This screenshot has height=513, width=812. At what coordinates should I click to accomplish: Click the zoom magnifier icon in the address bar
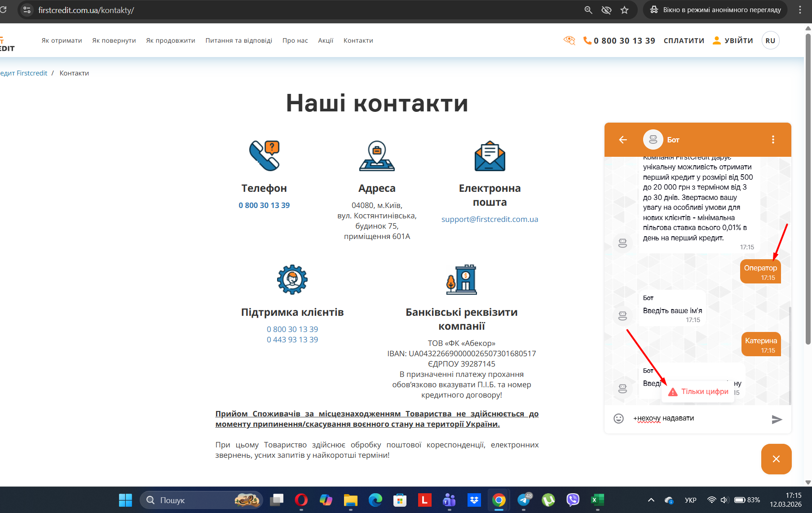pos(588,10)
